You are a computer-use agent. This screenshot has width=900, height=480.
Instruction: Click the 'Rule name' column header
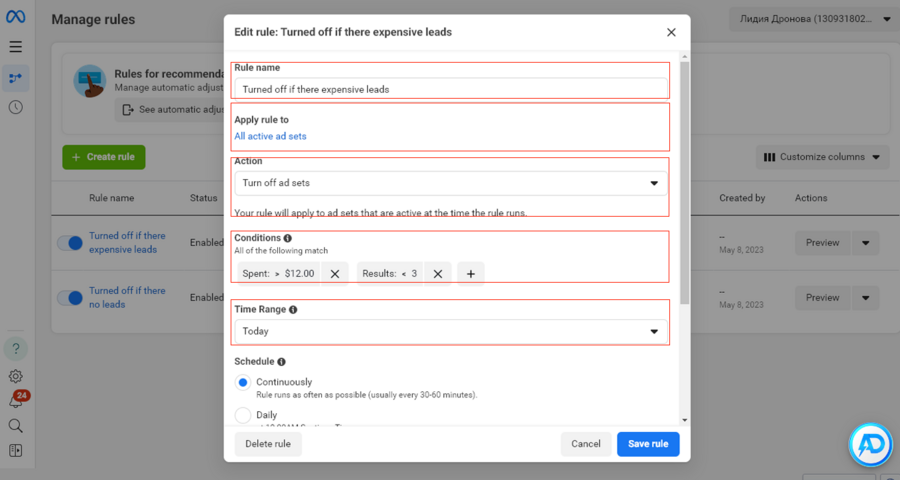tap(111, 198)
